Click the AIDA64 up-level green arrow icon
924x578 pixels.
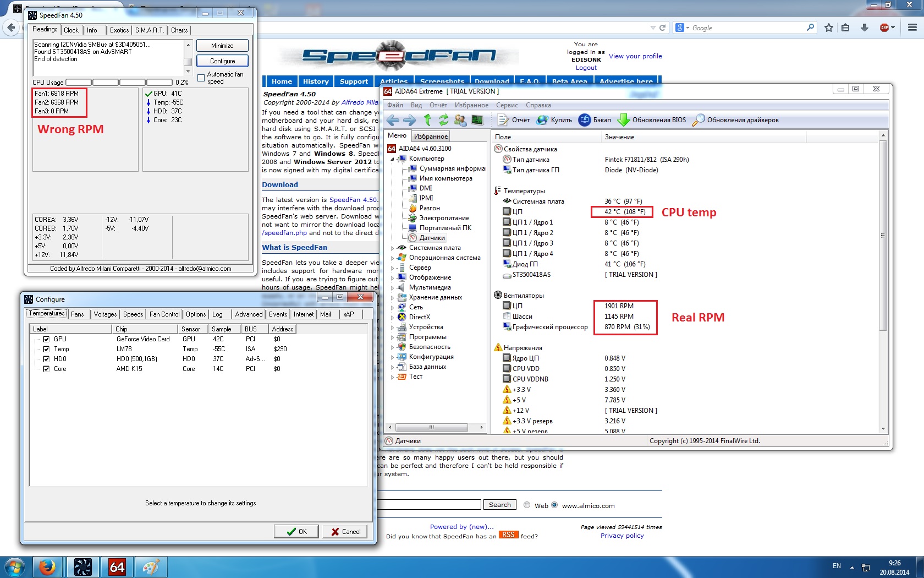427,120
